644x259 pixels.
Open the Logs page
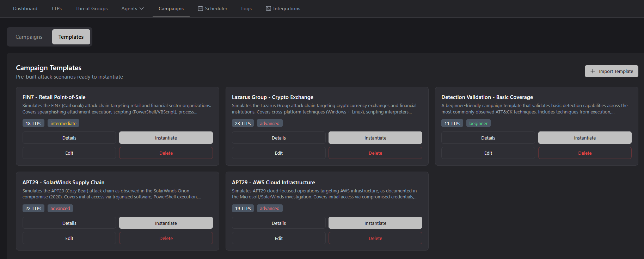[246, 8]
